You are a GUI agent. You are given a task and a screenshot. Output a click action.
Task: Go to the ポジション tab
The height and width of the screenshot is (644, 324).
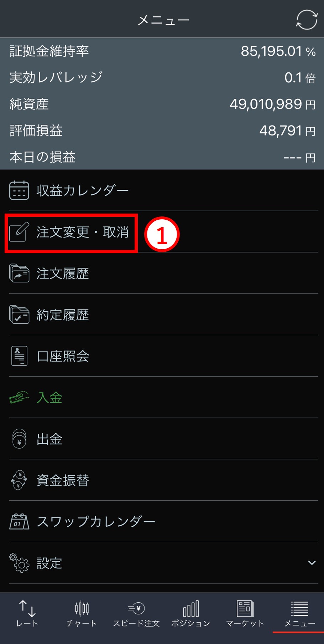pyautogui.click(x=190, y=613)
